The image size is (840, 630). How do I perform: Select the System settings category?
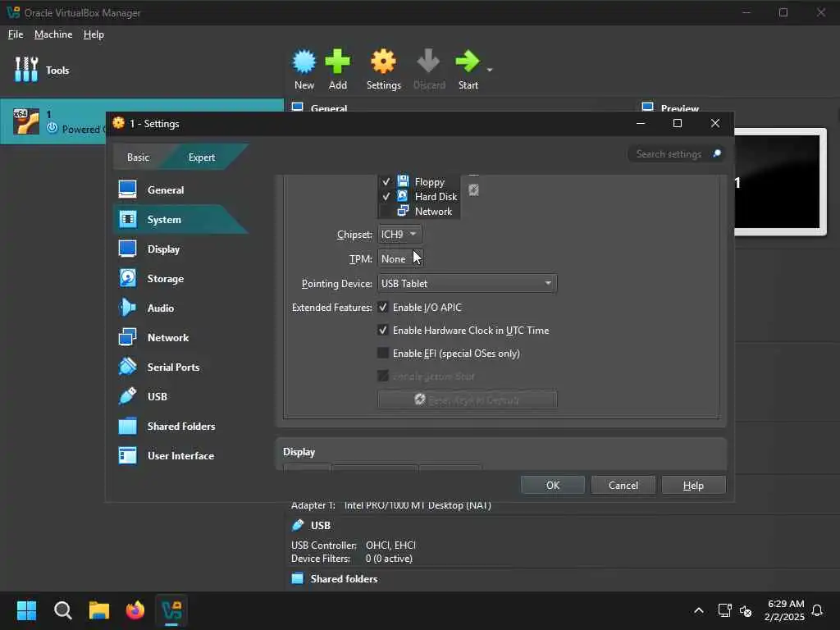[x=180, y=219]
